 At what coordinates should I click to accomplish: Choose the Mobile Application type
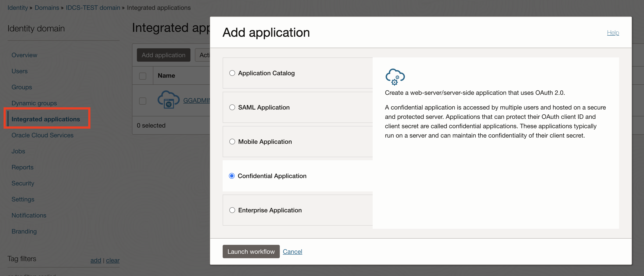[232, 141]
